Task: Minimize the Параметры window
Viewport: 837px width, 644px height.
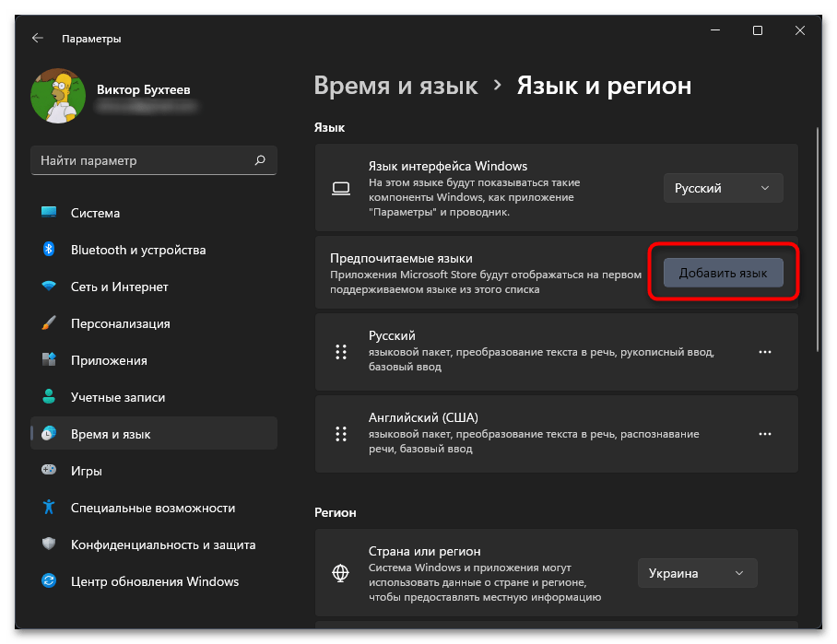Action: point(715,30)
